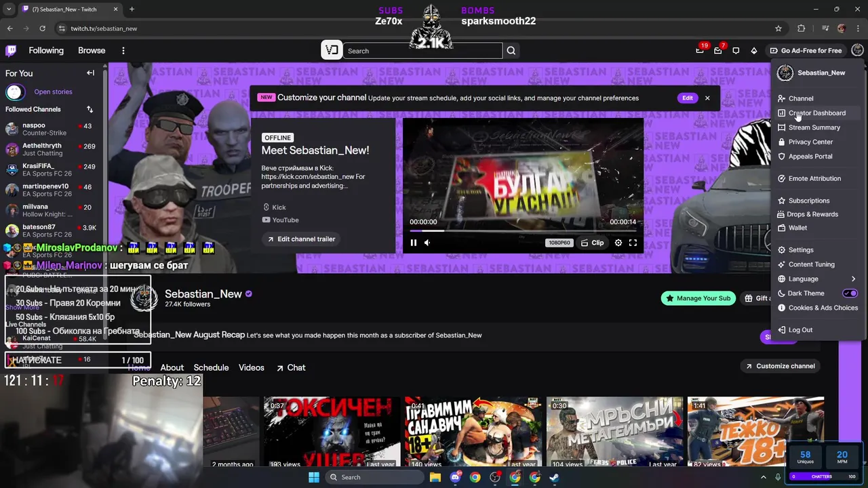
Task: Open the three-dot More menu beside Browse
Action: 123,51
